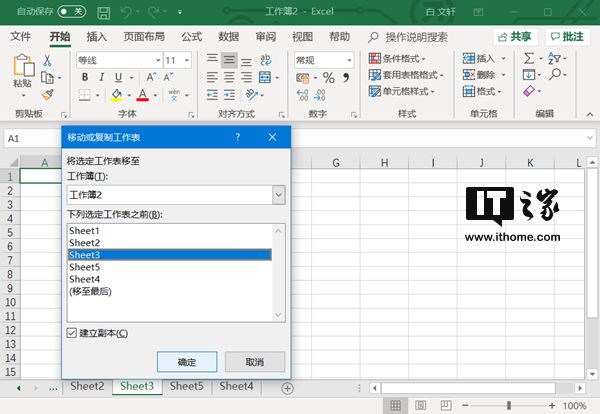Click dialog help question mark
This screenshot has height=414, width=600.
tap(238, 137)
